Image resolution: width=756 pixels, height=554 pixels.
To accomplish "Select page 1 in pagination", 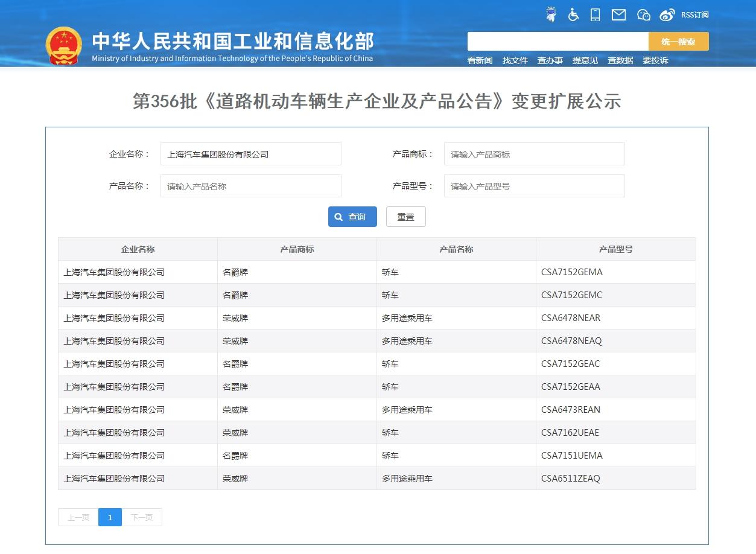I will coord(110,517).
